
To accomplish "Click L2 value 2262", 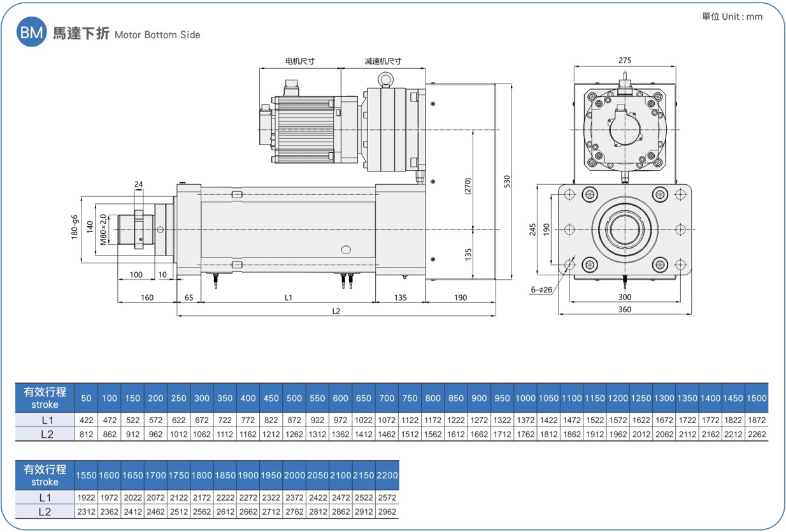I will click(757, 435).
